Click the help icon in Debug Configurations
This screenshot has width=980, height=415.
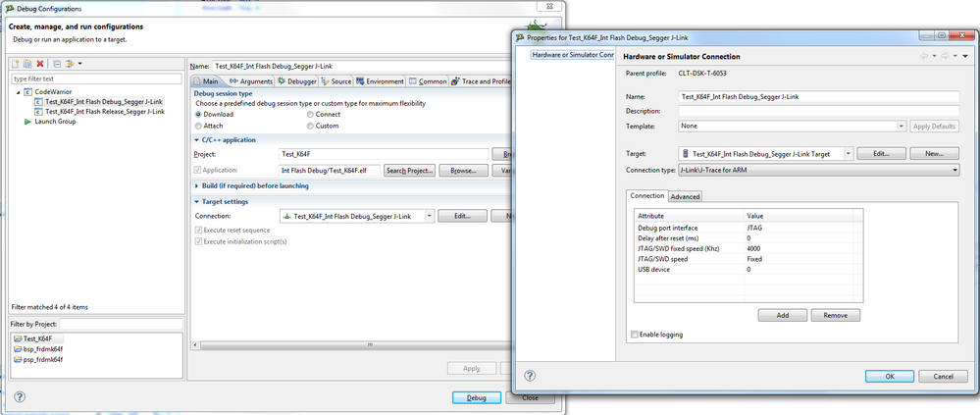(x=20, y=397)
